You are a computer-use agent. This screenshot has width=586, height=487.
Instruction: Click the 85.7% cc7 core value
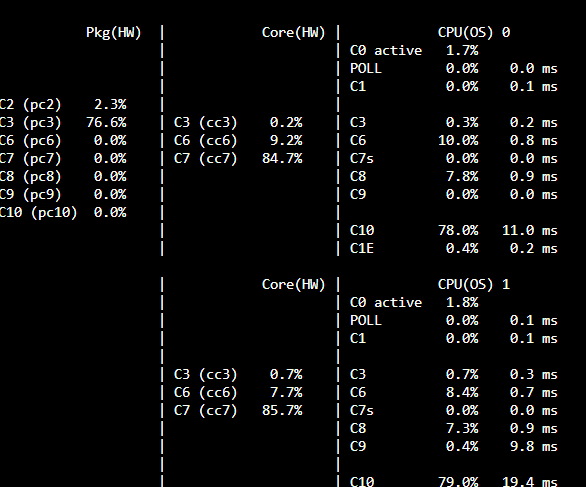pyautogui.click(x=283, y=410)
